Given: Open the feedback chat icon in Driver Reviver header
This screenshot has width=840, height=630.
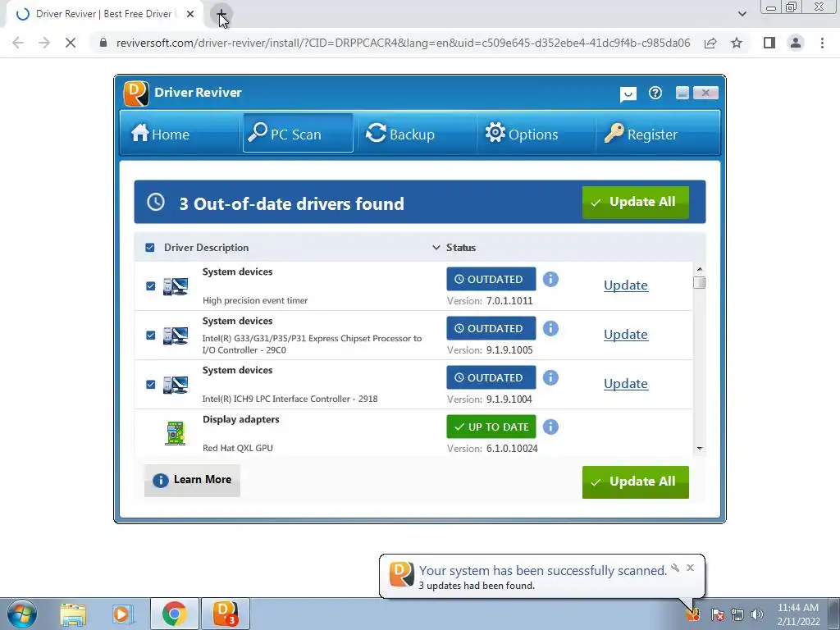Looking at the screenshot, I should pos(628,94).
